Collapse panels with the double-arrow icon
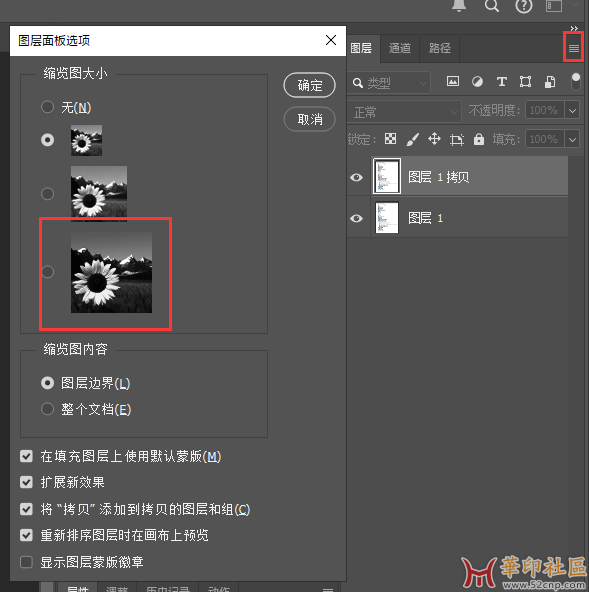The height and width of the screenshot is (592, 589). [x=574, y=28]
